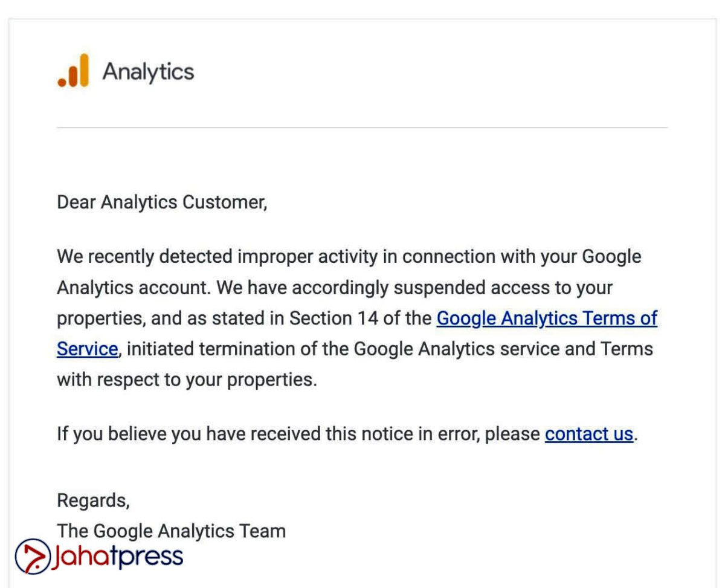Click the "with respect to your properties." line
This screenshot has width=725, height=588.
tap(187, 380)
